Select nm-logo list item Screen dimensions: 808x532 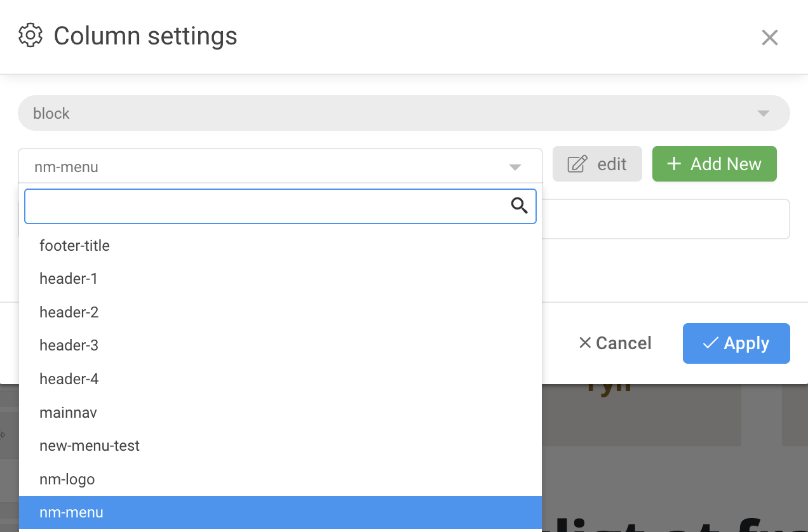(x=67, y=479)
